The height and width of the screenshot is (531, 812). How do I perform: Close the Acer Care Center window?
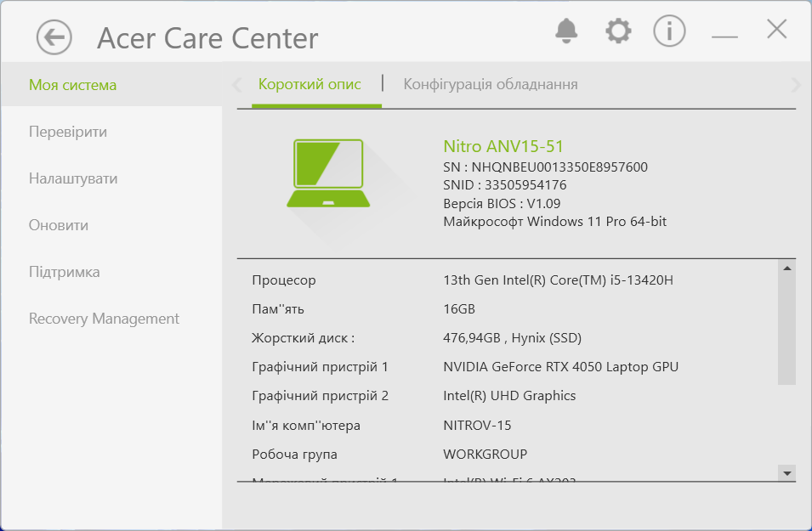click(x=776, y=30)
